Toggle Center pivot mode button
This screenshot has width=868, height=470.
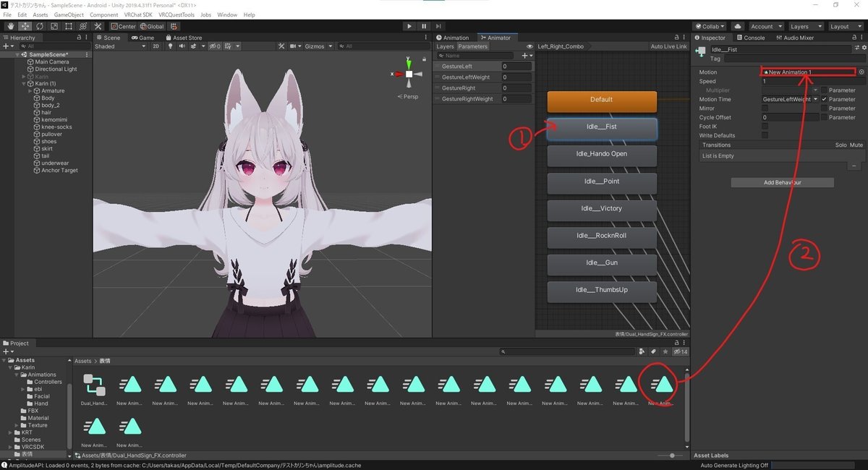[x=123, y=26]
